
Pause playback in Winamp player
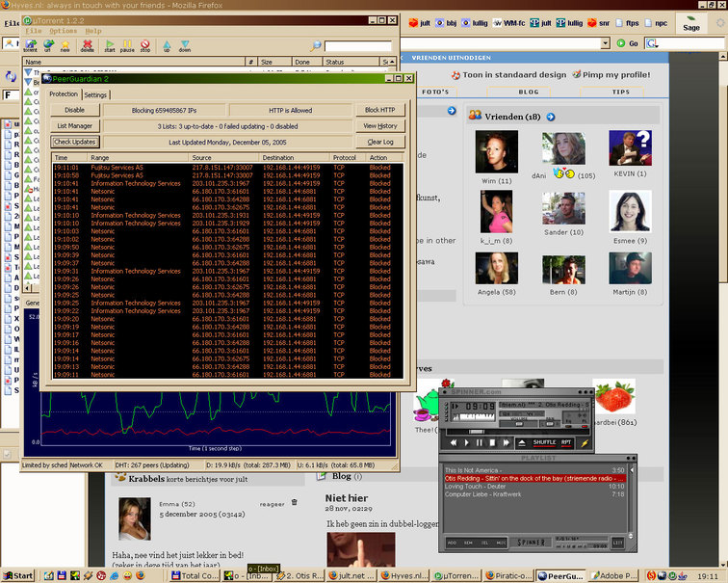tap(480, 442)
